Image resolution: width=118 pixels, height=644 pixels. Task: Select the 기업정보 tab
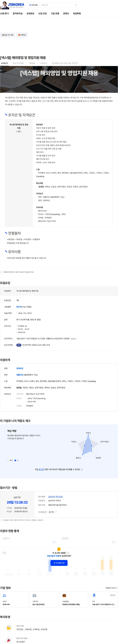(32, 63)
